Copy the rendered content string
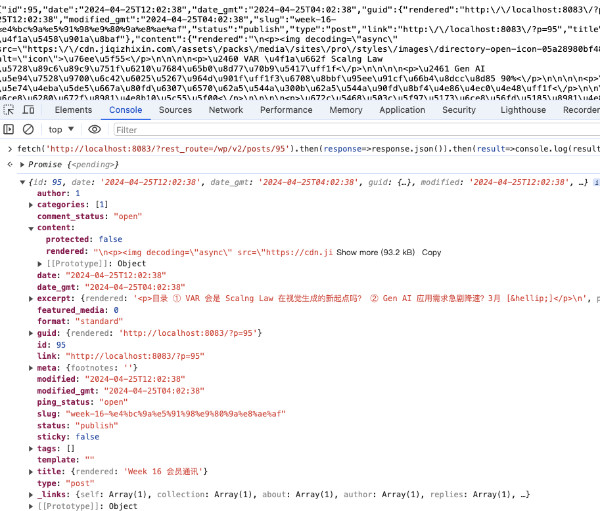 point(431,252)
